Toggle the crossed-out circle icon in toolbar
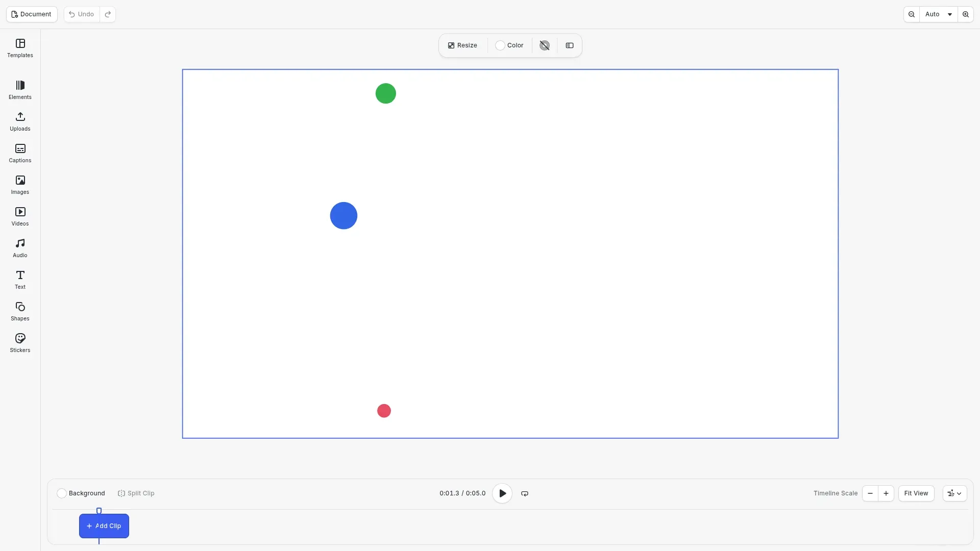The width and height of the screenshot is (980, 551). click(x=545, y=45)
